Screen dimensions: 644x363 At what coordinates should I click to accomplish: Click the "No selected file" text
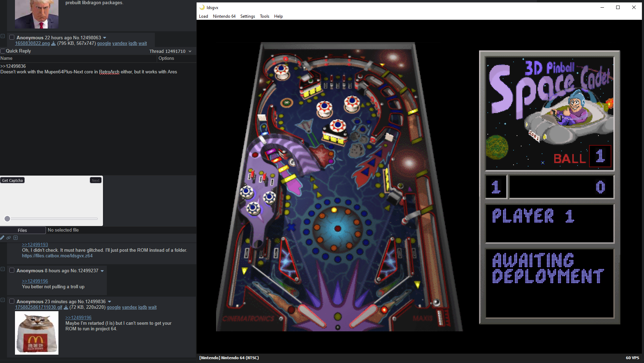(x=63, y=230)
